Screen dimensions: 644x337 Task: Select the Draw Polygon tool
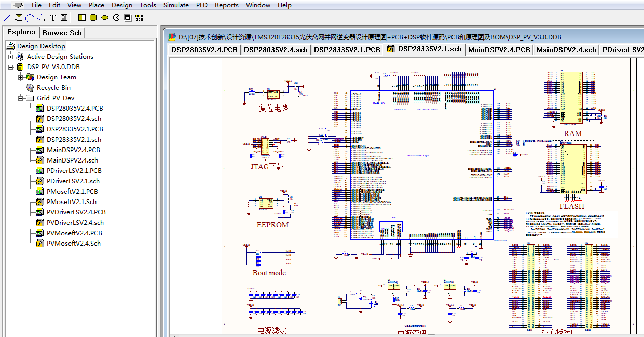(x=19, y=17)
